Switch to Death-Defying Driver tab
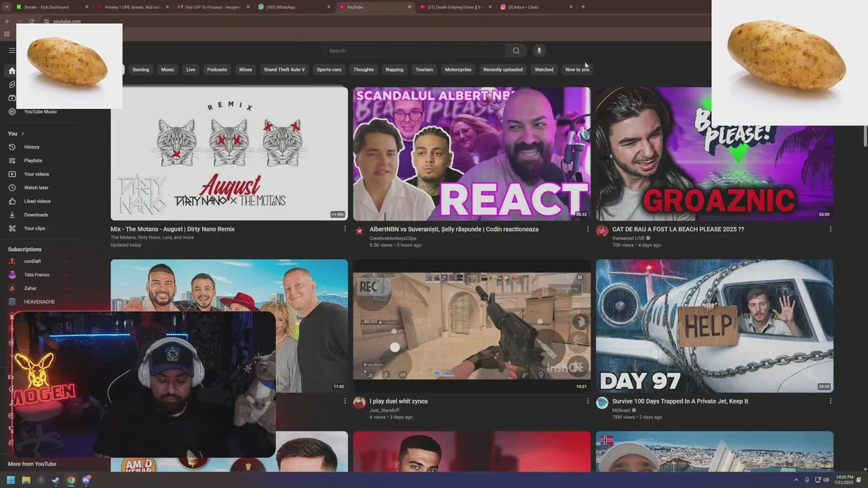 [455, 7]
